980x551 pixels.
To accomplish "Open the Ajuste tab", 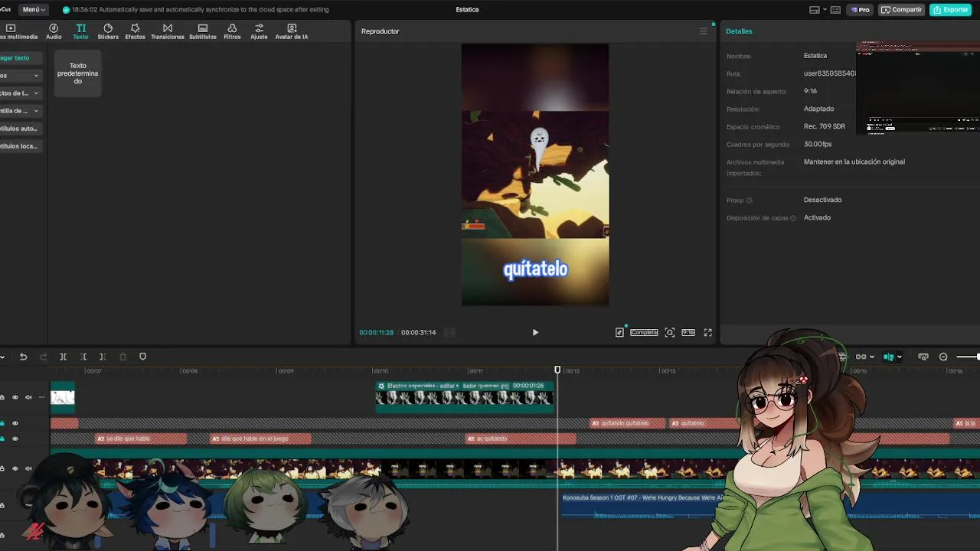I will coord(259,31).
